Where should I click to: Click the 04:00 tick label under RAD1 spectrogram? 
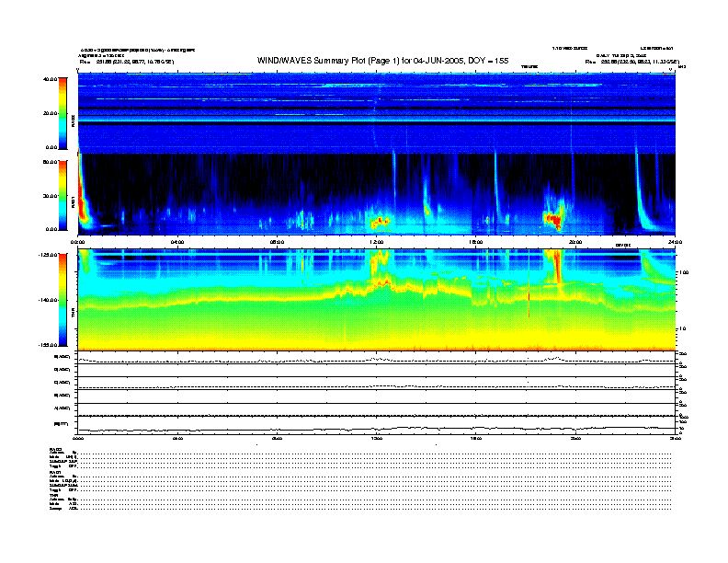click(x=177, y=242)
